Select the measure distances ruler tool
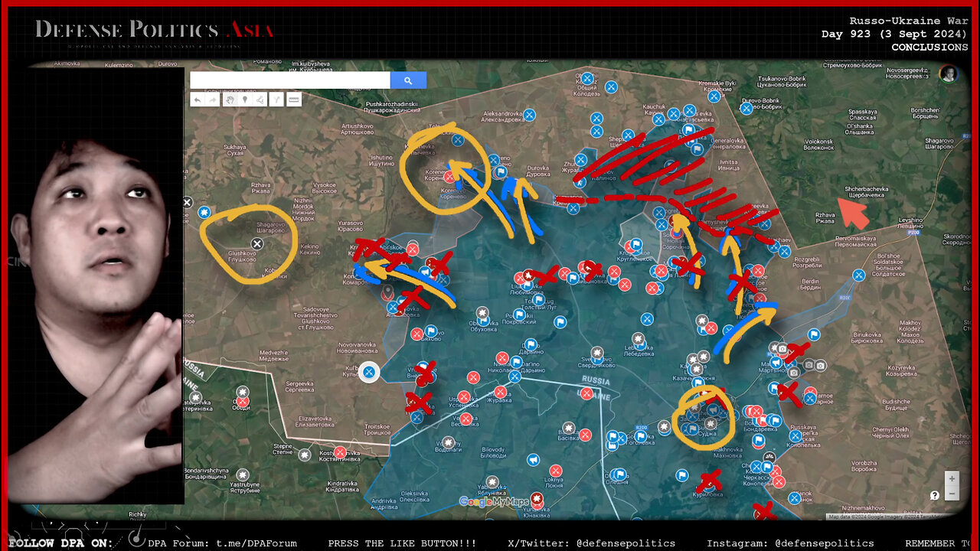980x551 pixels. point(293,99)
